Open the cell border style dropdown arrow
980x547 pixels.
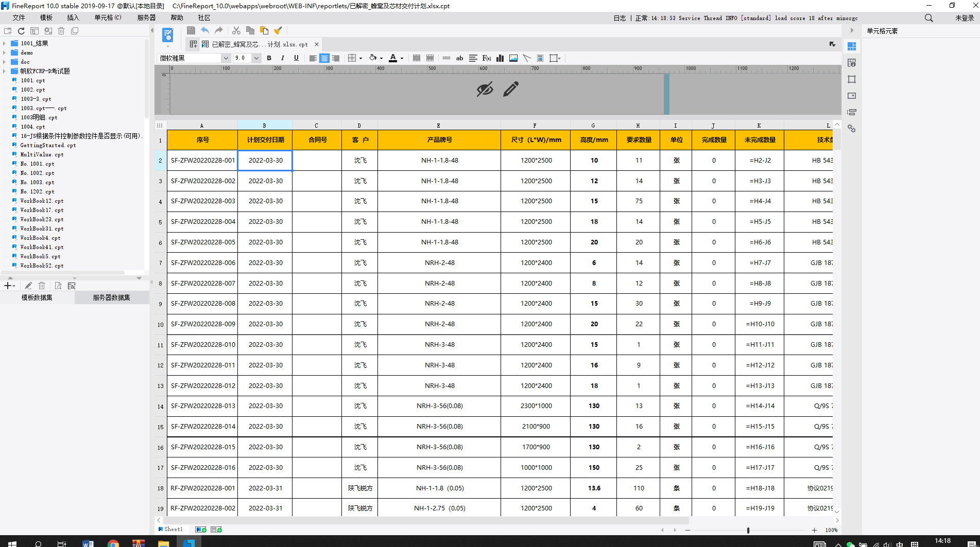(361, 59)
